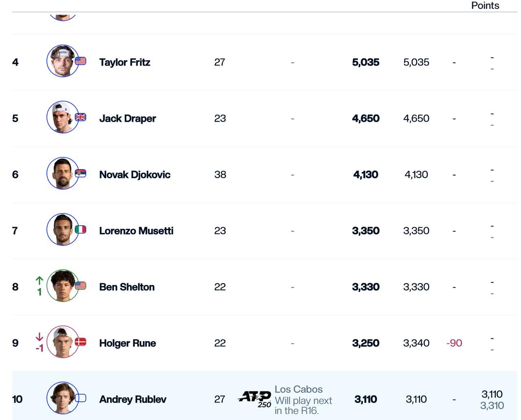Click Holger Rune's -90 points change
The image size is (521, 420).
(x=454, y=343)
